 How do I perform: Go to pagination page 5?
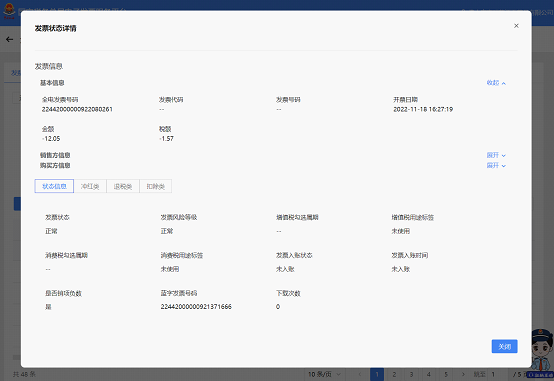point(446,374)
